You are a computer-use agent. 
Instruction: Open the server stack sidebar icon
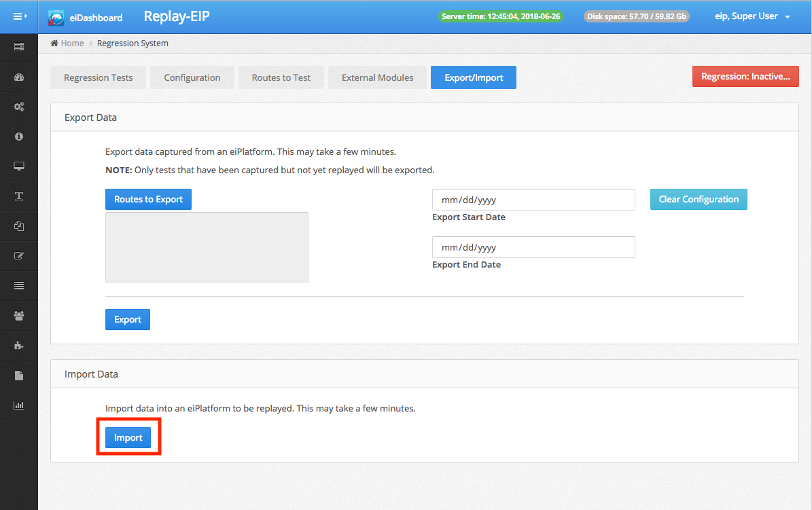pos(19,47)
